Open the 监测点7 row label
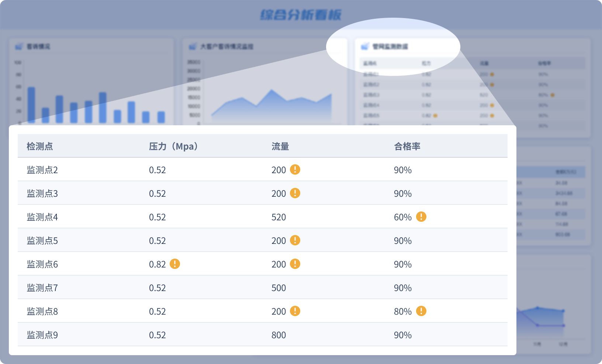The image size is (602, 364). 42,288
